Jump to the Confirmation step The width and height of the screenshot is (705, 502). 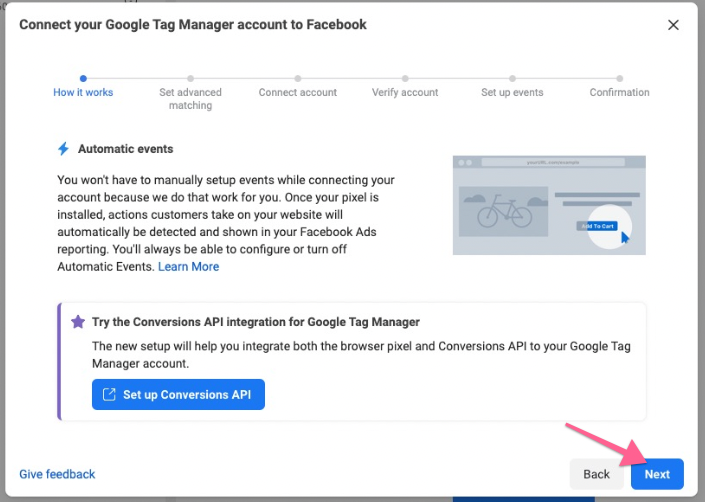pos(619,93)
